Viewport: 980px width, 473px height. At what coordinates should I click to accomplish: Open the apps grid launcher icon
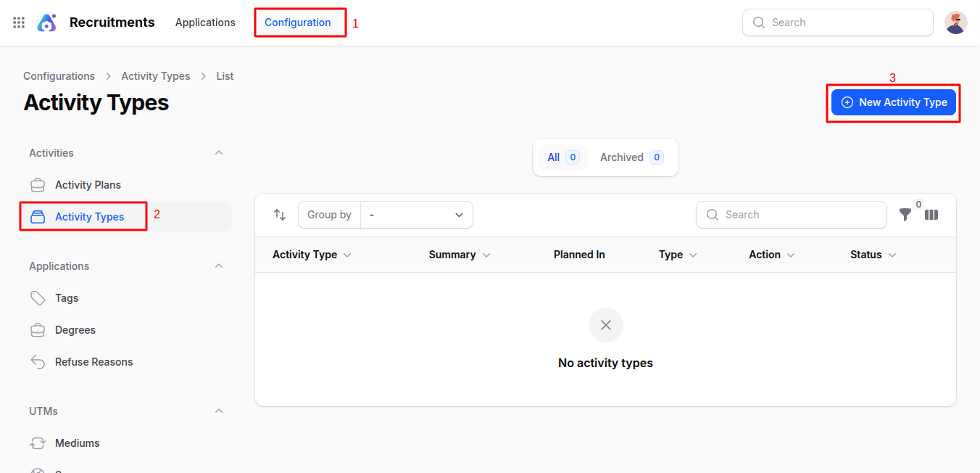pos(18,22)
